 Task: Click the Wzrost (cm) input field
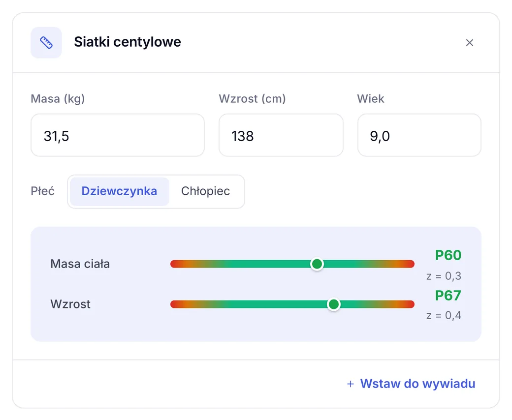coord(281,135)
